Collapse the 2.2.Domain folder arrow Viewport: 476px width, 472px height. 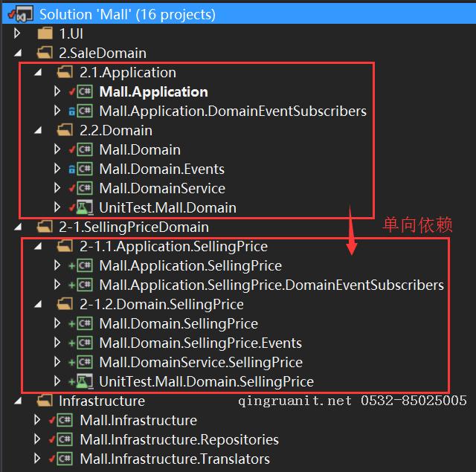pyautogui.click(x=38, y=131)
